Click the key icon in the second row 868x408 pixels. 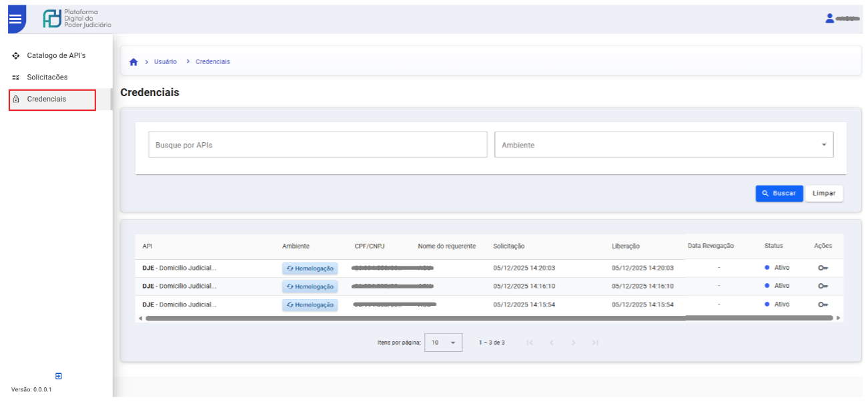click(823, 286)
